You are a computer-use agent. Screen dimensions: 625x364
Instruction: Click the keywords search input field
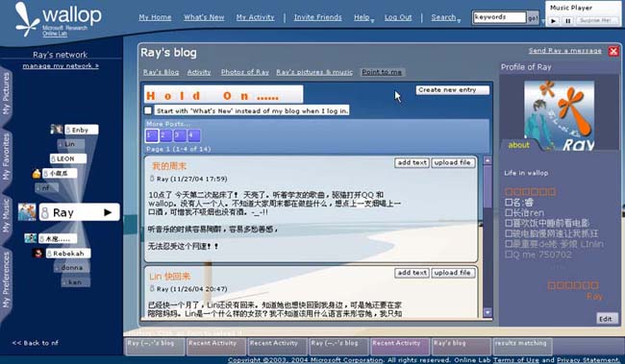tap(499, 17)
